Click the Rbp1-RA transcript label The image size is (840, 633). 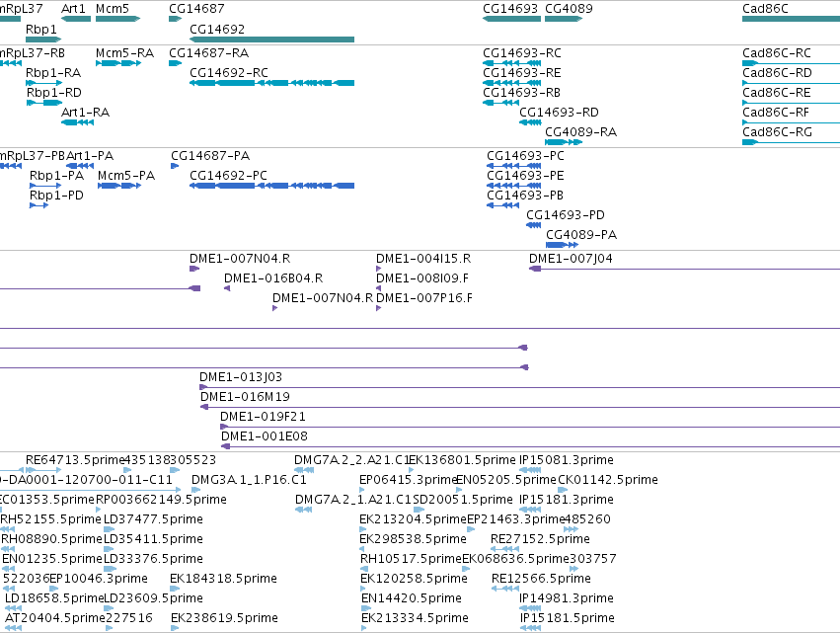pyautogui.click(x=53, y=73)
